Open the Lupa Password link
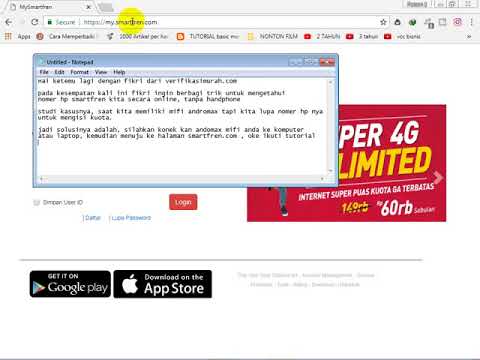Image resolution: width=480 pixels, height=360 pixels. point(131,218)
